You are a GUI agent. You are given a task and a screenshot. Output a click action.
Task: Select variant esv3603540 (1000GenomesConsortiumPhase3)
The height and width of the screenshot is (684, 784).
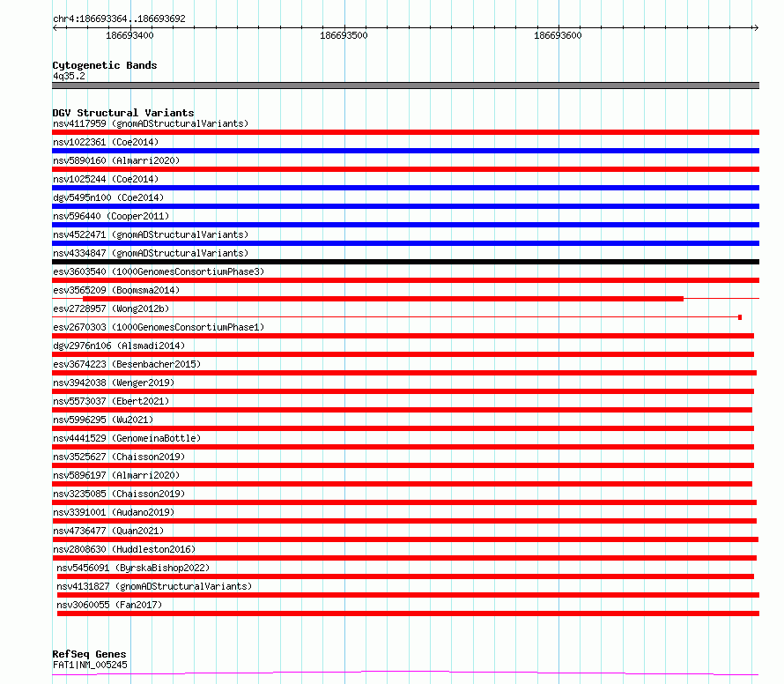[x=159, y=271]
